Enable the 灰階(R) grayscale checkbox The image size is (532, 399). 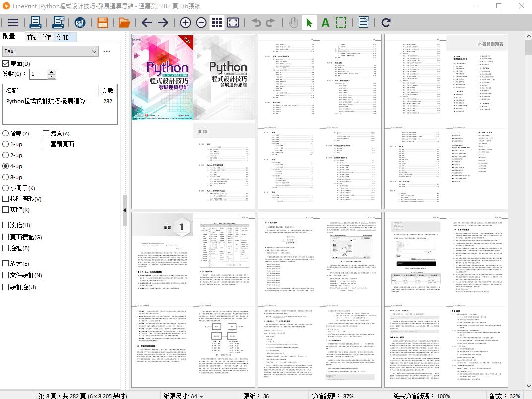point(6,209)
